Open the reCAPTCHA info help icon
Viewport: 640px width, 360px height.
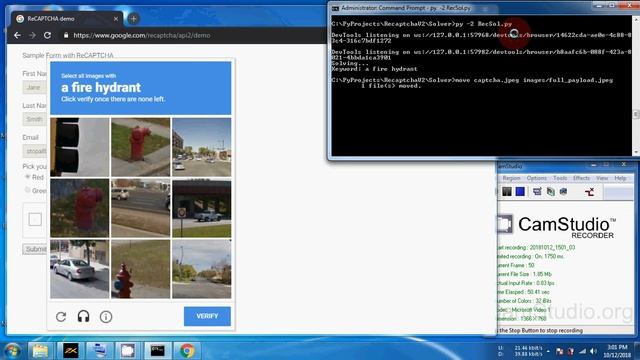tap(106, 316)
